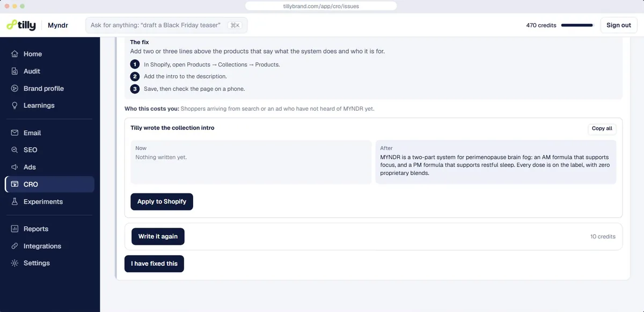Click the SEO search icon
Viewport: 644px width, 312px height.
pyautogui.click(x=14, y=150)
